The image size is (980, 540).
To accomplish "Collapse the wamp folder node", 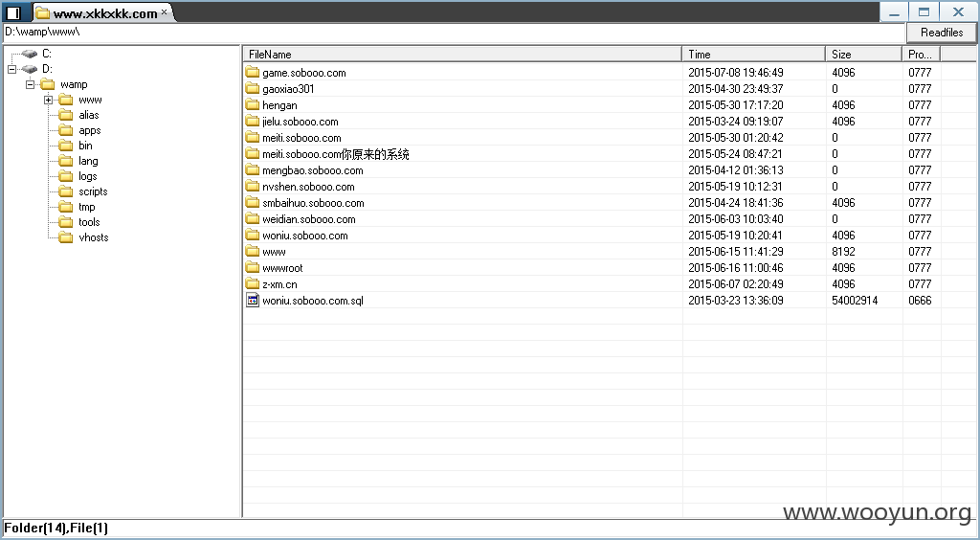I will (30, 84).
